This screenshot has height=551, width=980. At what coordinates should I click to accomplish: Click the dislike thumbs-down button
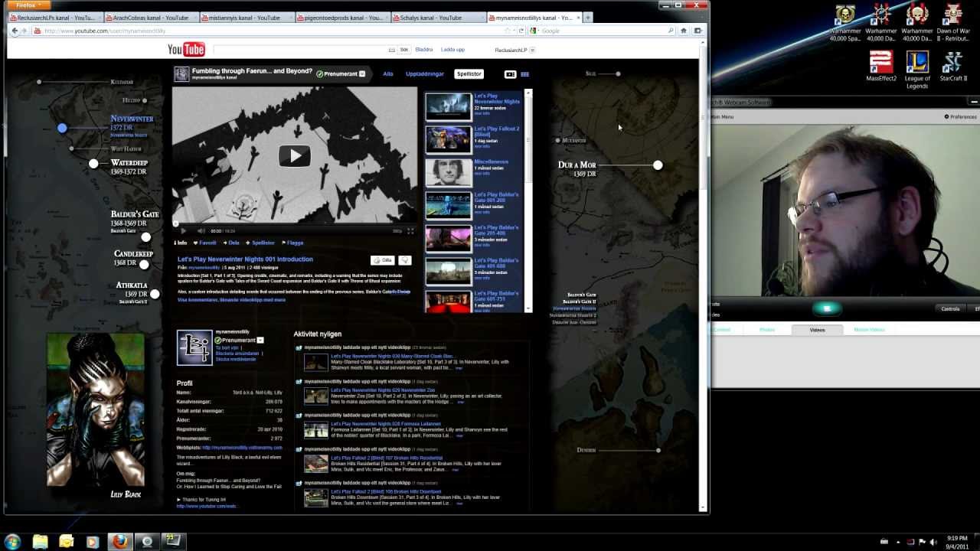[404, 260]
